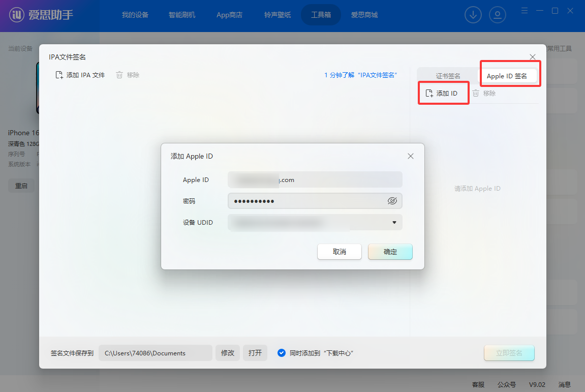Uncheck 同时添加到下载中心 checkbox

coord(282,353)
